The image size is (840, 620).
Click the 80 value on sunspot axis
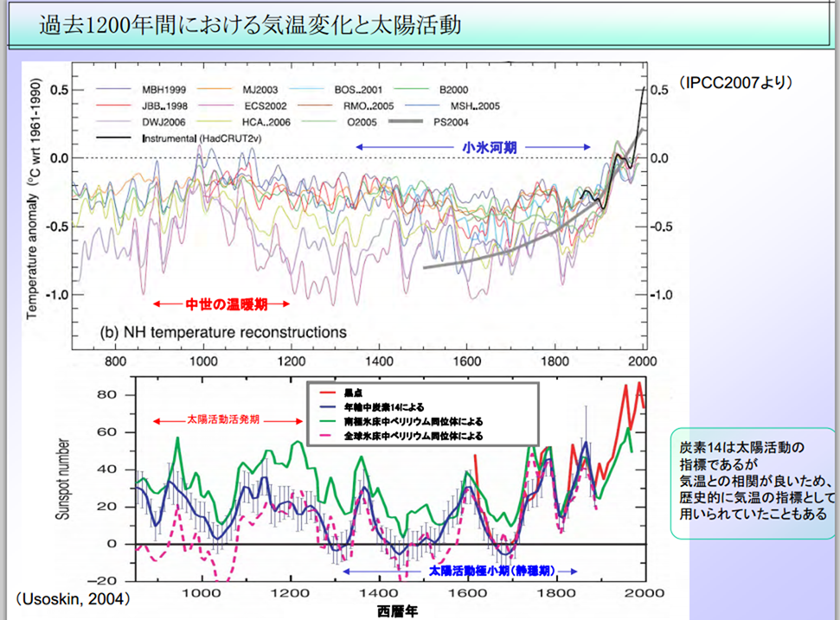point(106,394)
